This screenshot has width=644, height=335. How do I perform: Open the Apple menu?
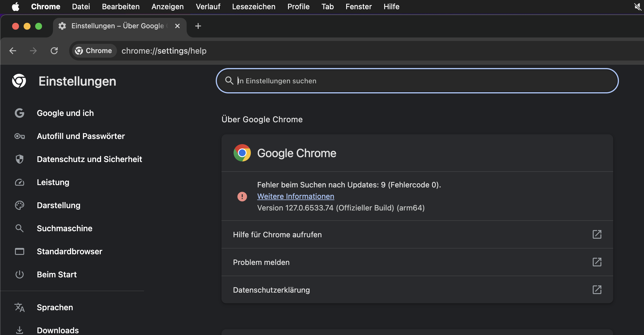click(16, 6)
